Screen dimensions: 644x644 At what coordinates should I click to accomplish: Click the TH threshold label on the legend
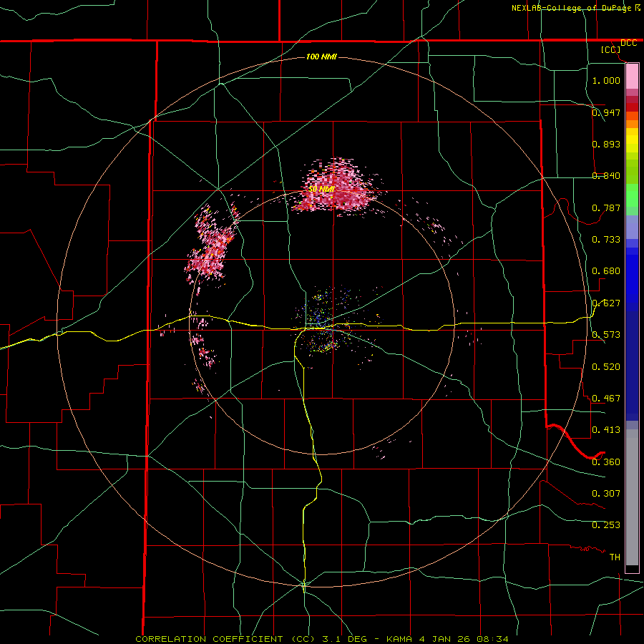[615, 557]
